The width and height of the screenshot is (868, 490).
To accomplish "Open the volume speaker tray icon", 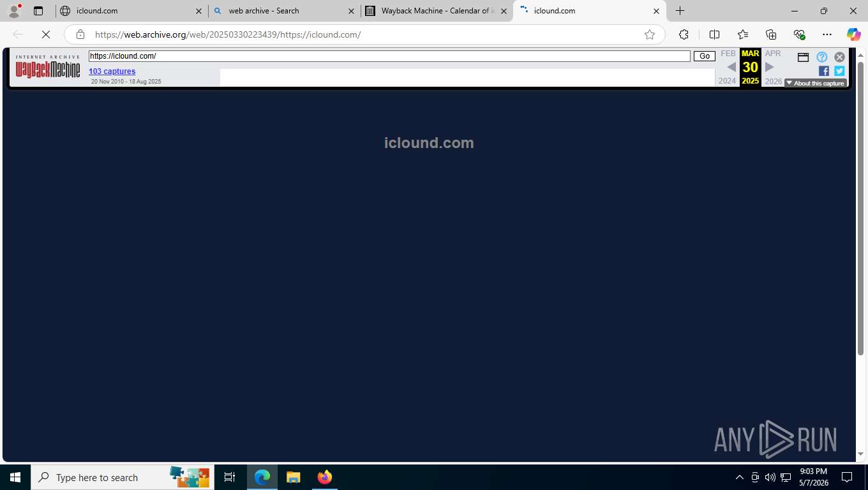I will pos(770,477).
